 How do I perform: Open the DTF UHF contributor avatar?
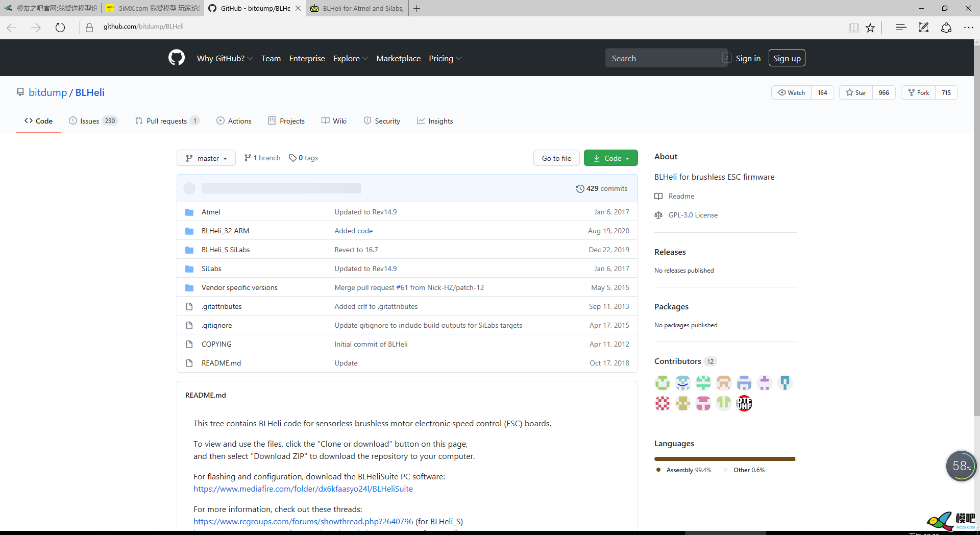click(744, 403)
